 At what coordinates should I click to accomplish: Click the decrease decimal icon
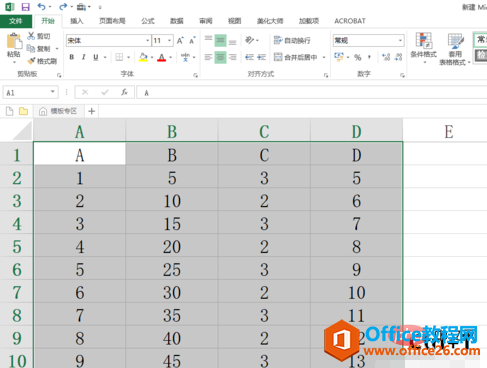398,57
